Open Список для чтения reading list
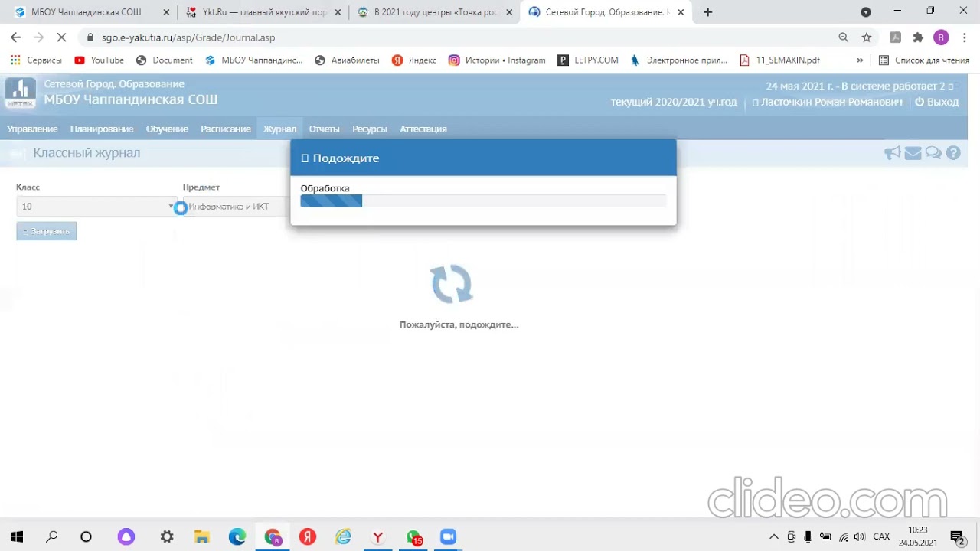The height and width of the screenshot is (551, 980). 923,60
